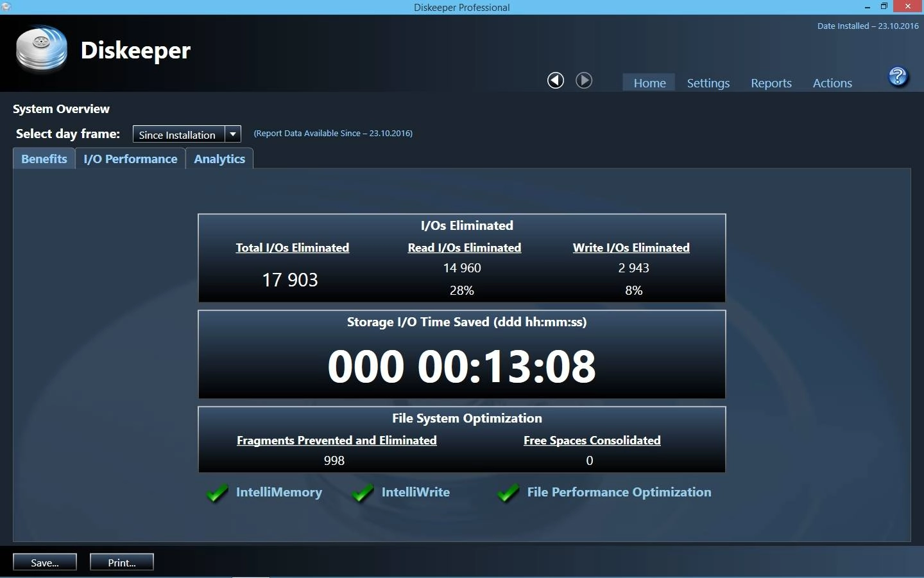This screenshot has height=578, width=924.
Task: Click the write I/Os value 2 943
Action: click(634, 268)
